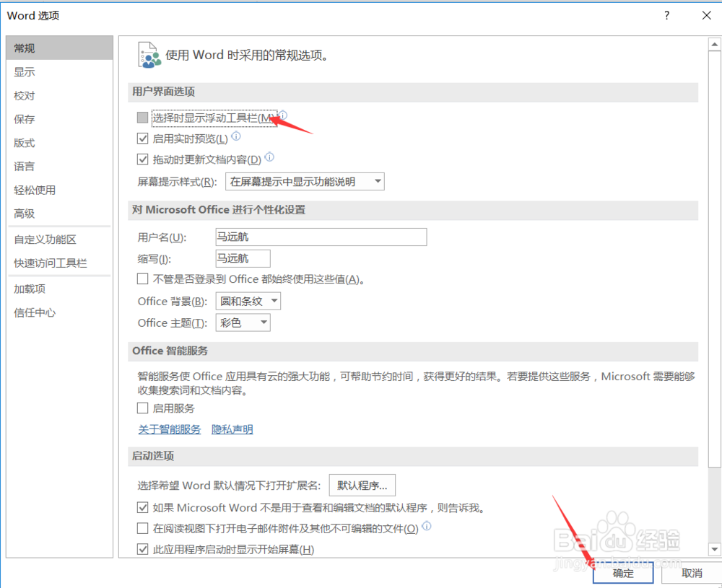Toggle default program notification checkbox for Word
Image resolution: width=722 pixels, height=588 pixels.
click(x=143, y=507)
